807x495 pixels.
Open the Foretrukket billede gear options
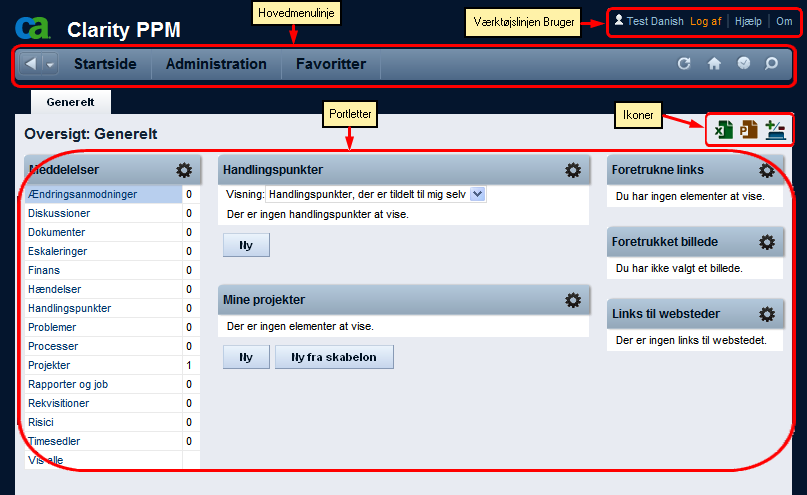coord(767,242)
